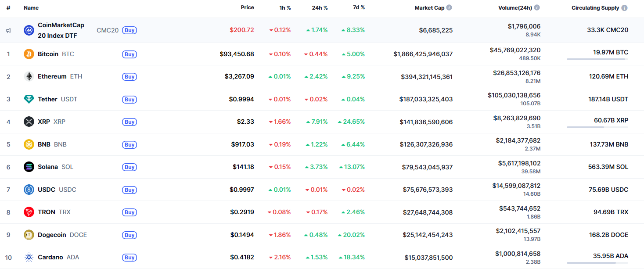Image resolution: width=644 pixels, height=269 pixels.
Task: Sort table by Price column header
Action: click(x=247, y=7)
